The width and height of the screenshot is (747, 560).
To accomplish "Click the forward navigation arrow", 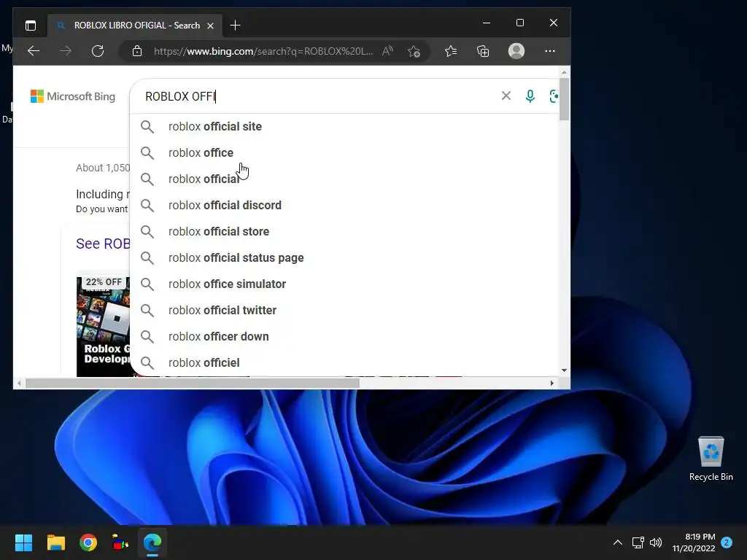I will 66,51.
